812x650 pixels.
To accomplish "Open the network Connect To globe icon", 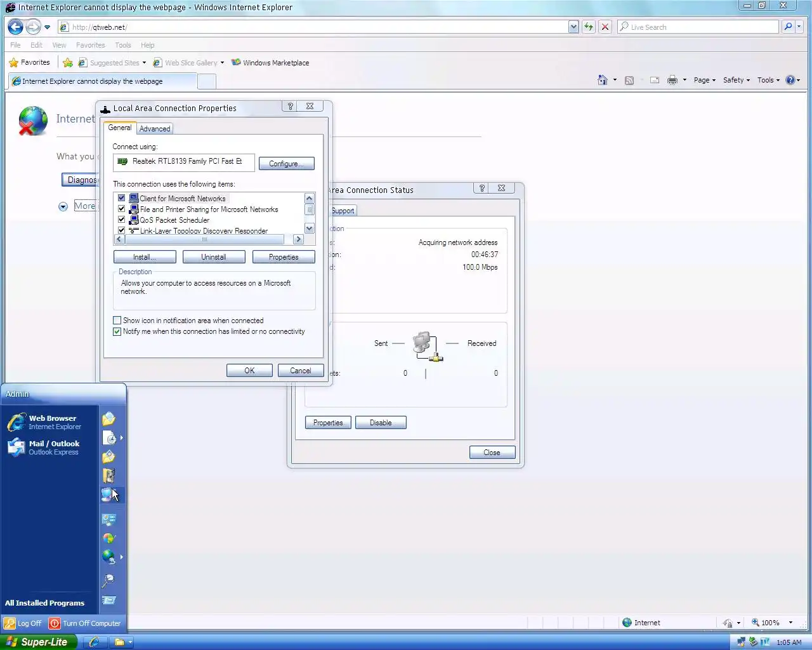I will (108, 557).
